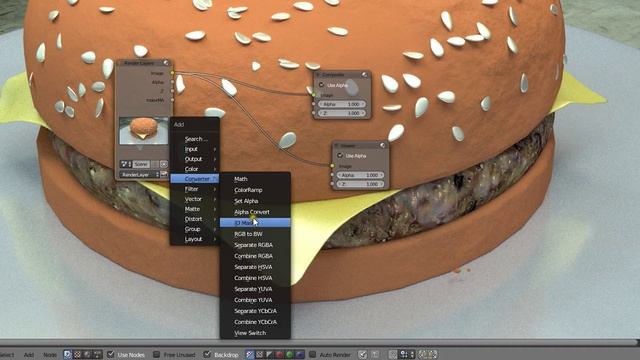Click Image input socket on Viewer node
The height and width of the screenshot is (360, 640).
332,166
